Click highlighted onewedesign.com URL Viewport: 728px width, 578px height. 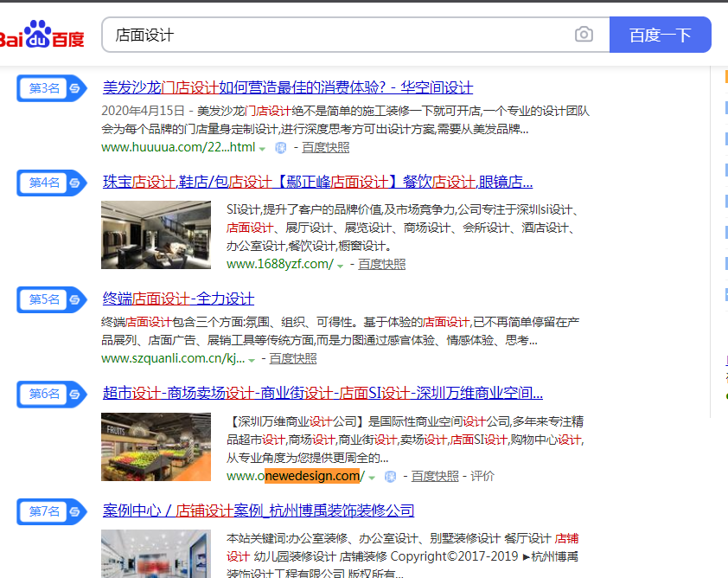click(x=312, y=476)
